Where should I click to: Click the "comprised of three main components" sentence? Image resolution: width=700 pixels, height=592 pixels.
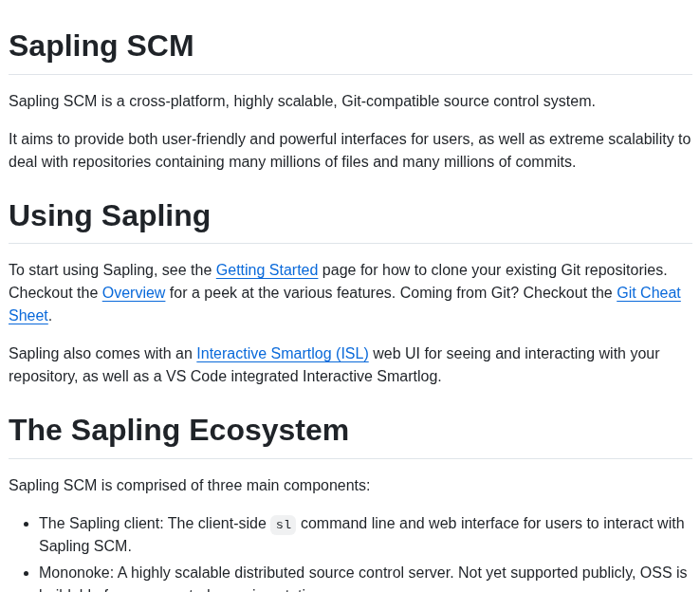click(x=190, y=486)
